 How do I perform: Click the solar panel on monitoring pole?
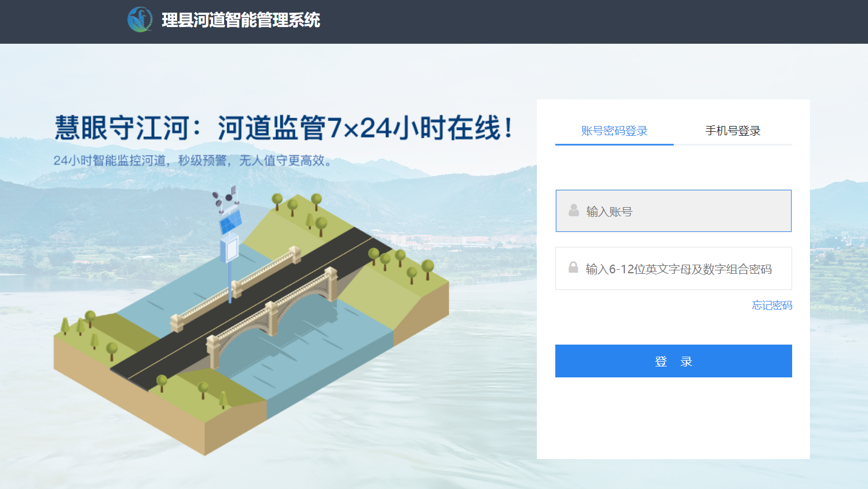coord(230,221)
